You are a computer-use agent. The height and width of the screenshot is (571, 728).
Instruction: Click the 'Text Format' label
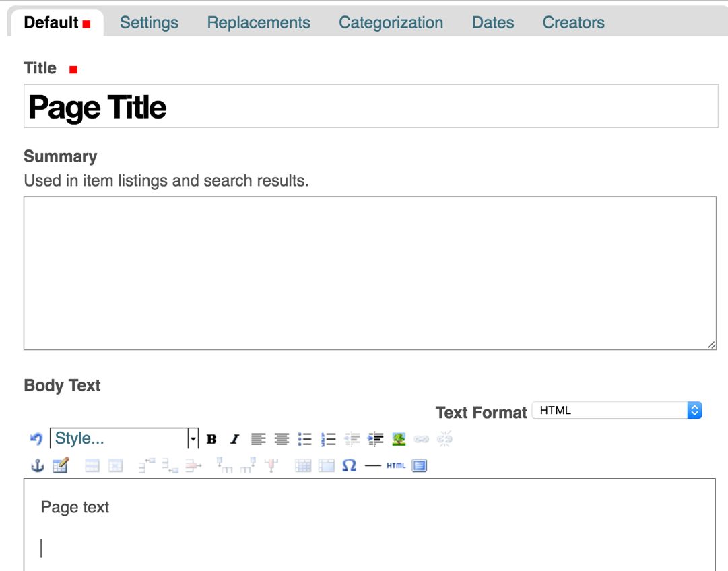(481, 412)
